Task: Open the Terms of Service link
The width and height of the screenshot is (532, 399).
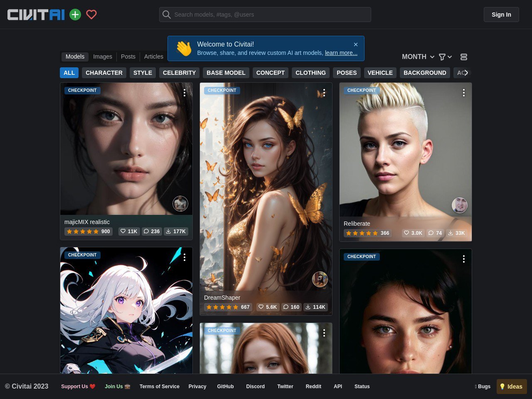Action: (160, 387)
